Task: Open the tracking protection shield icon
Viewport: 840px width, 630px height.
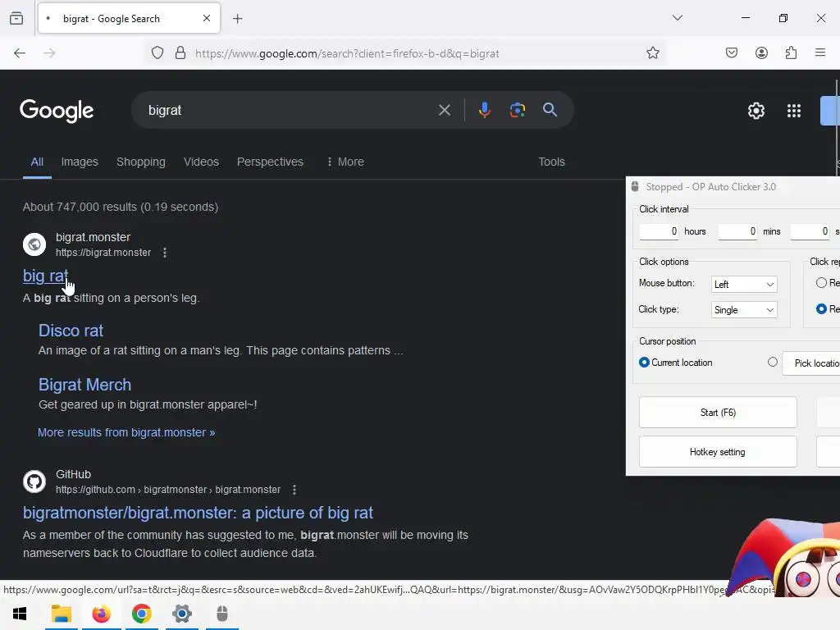Action: point(157,53)
